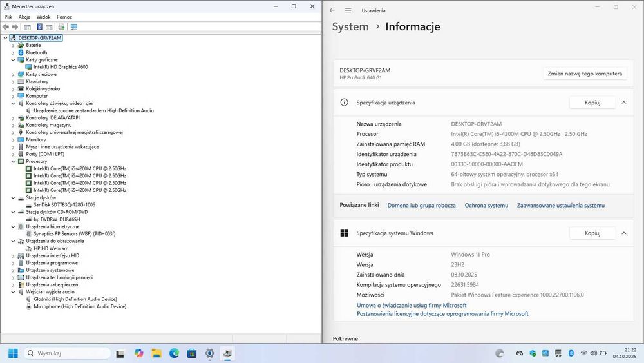This screenshot has height=363, width=644.
Task: Select Urządzenie zgodne ze standardem High Definition Audio
Action: coord(93,111)
